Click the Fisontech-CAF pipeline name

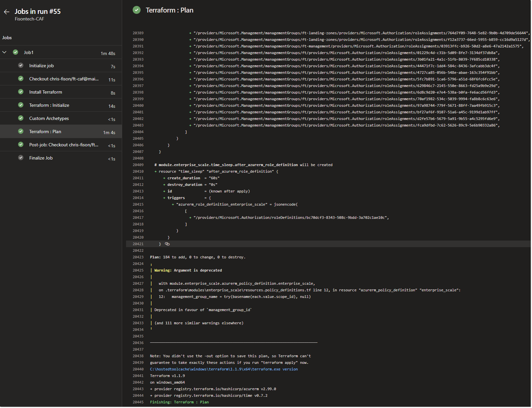(29, 19)
